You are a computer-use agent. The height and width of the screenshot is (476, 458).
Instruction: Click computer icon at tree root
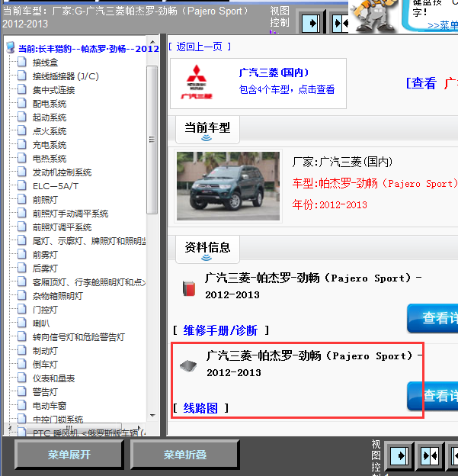tap(11, 47)
